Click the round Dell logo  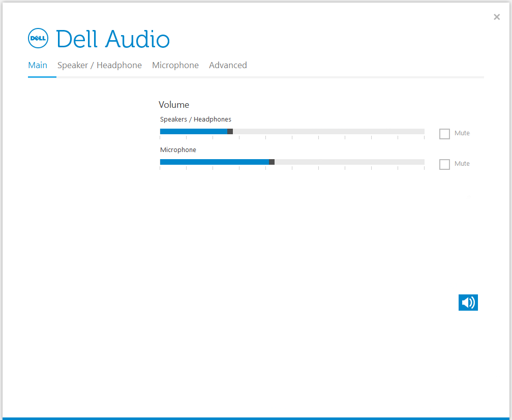[x=38, y=38]
